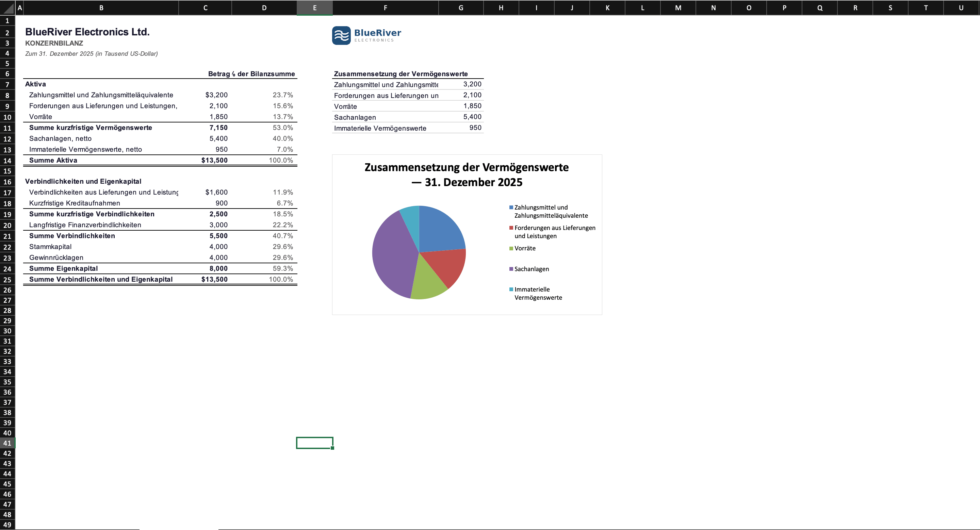Select row 14 header
The image size is (980, 530).
pos(7,161)
